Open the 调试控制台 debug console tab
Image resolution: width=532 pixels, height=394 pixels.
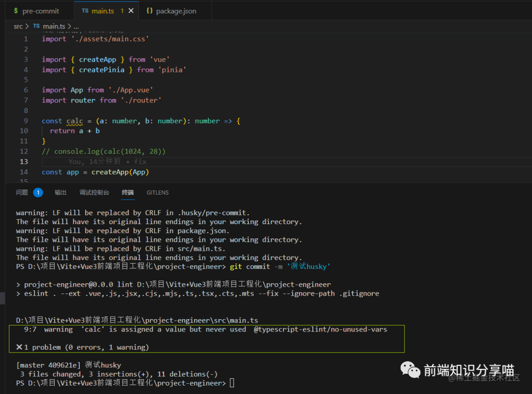point(94,193)
